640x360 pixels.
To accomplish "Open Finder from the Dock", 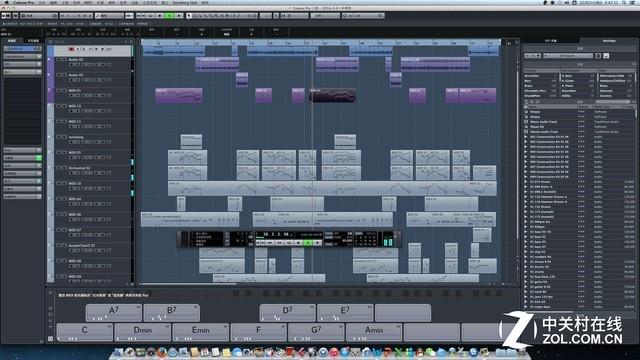I will click(119, 352).
